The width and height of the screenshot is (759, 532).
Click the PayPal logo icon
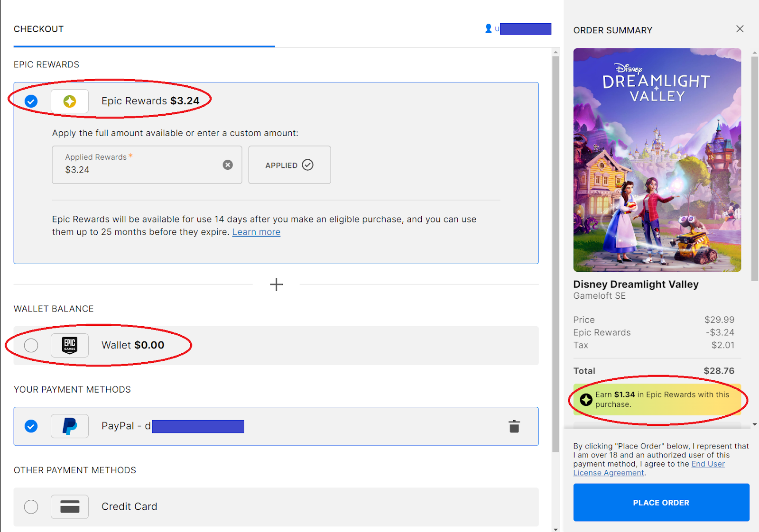click(x=70, y=426)
